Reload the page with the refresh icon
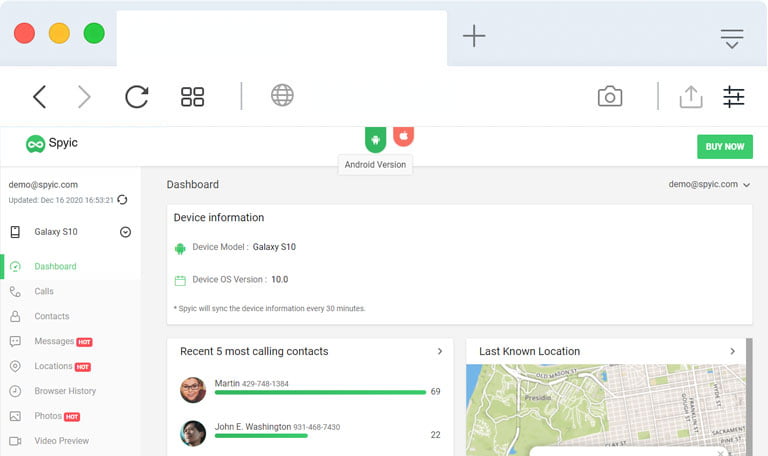This screenshot has width=768, height=456. click(x=137, y=96)
